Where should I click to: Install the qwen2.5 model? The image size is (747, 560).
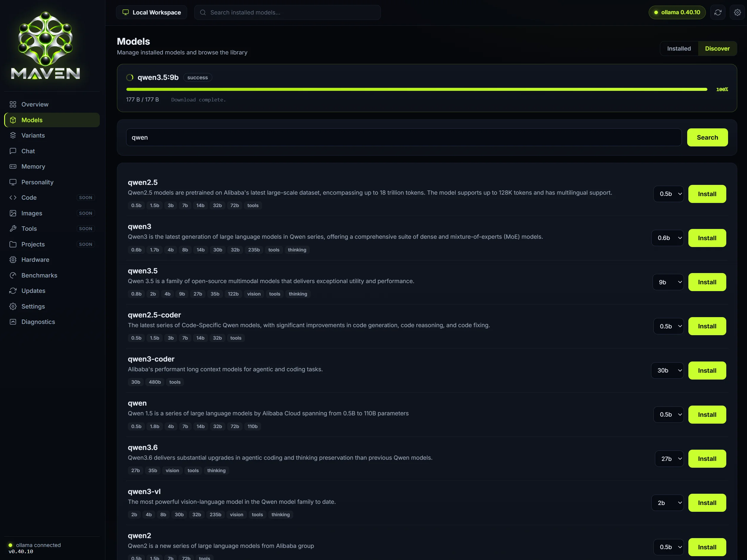[x=707, y=194]
